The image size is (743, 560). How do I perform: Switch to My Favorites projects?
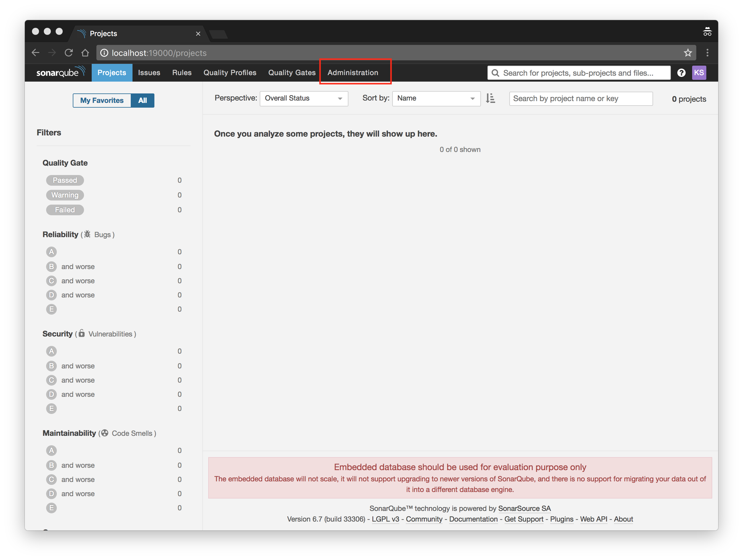pos(102,101)
